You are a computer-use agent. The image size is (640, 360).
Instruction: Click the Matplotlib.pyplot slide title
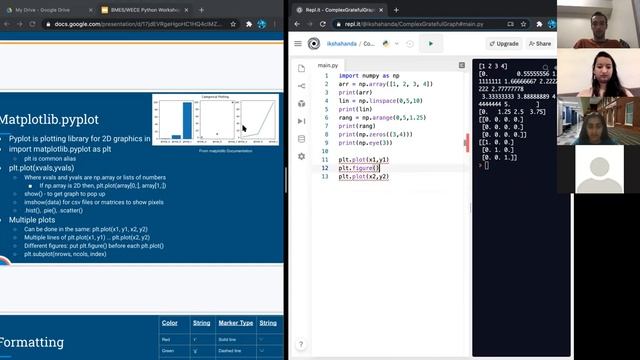49,120
